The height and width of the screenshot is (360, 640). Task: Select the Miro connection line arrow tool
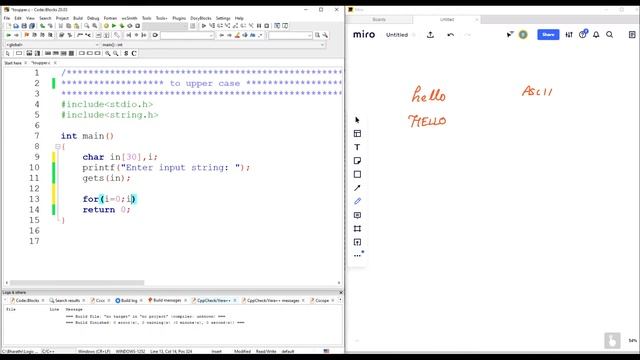(357, 188)
